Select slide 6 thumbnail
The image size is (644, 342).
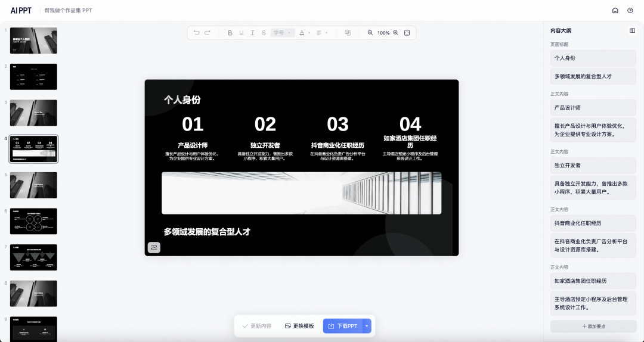(33, 221)
